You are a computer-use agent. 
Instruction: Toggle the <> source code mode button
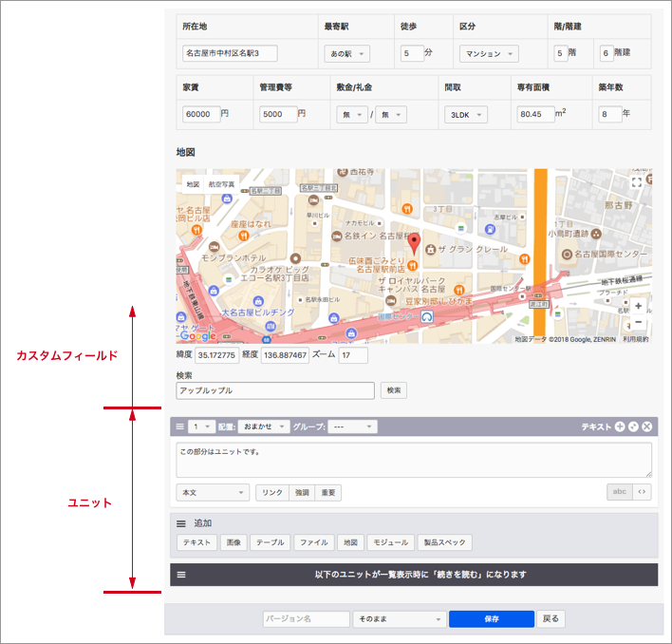pos(643,492)
